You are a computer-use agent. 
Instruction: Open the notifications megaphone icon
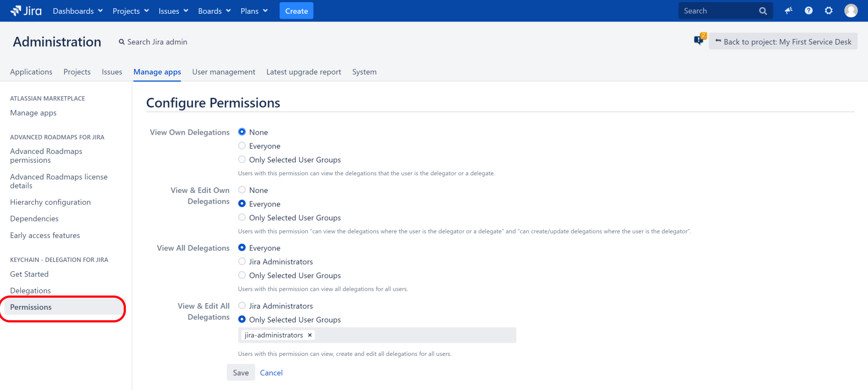(788, 11)
